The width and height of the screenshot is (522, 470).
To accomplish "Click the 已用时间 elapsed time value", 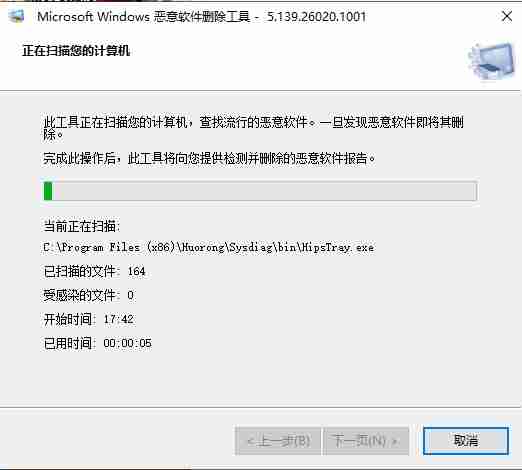I will click(x=127, y=343).
